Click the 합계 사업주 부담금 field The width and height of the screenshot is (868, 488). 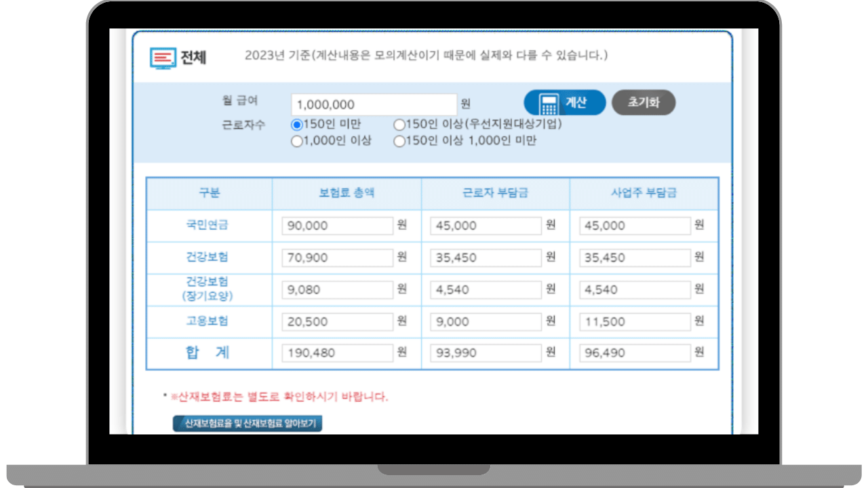[x=633, y=352]
